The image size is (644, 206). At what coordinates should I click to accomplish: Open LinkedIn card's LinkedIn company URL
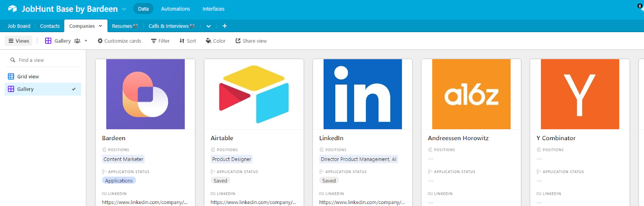(x=362, y=202)
